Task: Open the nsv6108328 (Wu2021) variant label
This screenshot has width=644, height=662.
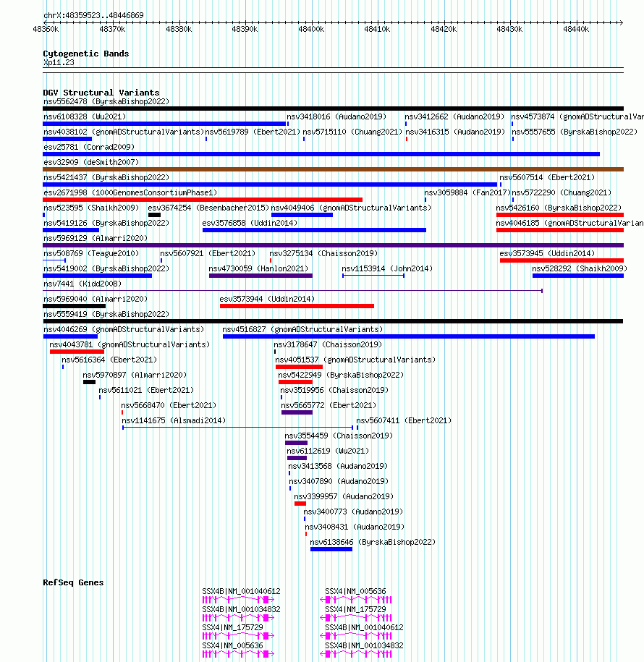Action: (x=85, y=117)
